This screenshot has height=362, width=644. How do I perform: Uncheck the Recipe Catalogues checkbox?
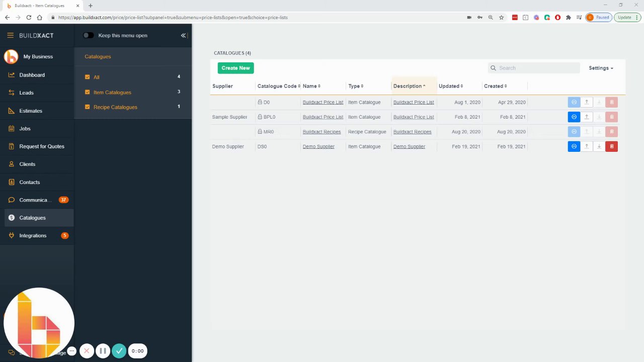88,107
